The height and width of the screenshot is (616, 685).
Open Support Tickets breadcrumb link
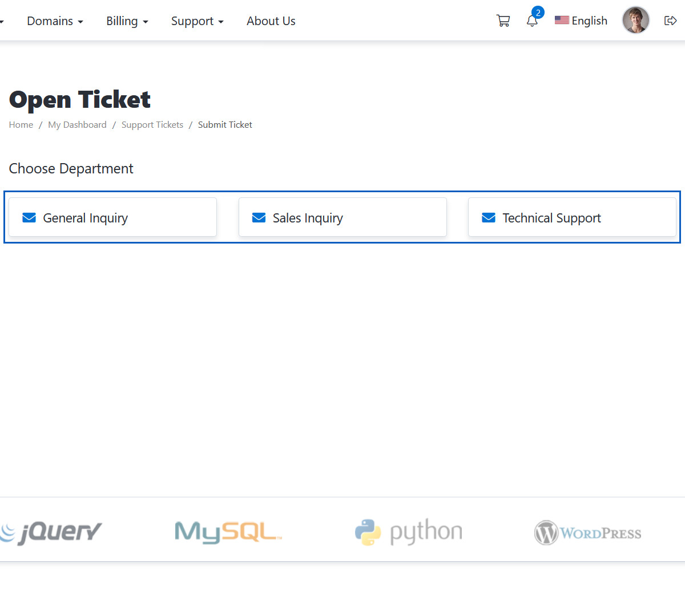[152, 125]
